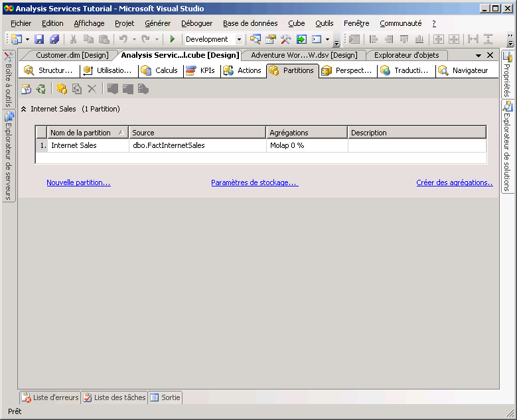The width and height of the screenshot is (517, 420).
Task: Switch to the KPIs tab
Action: click(202, 70)
